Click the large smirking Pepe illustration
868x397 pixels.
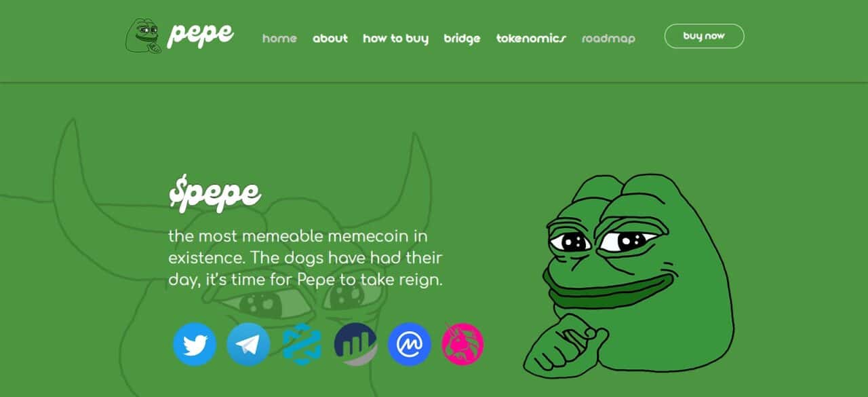628,275
